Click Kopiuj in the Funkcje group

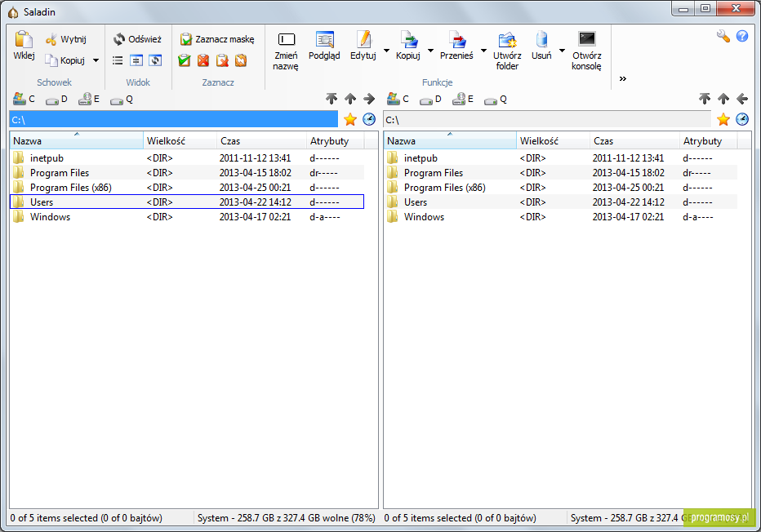[408, 46]
